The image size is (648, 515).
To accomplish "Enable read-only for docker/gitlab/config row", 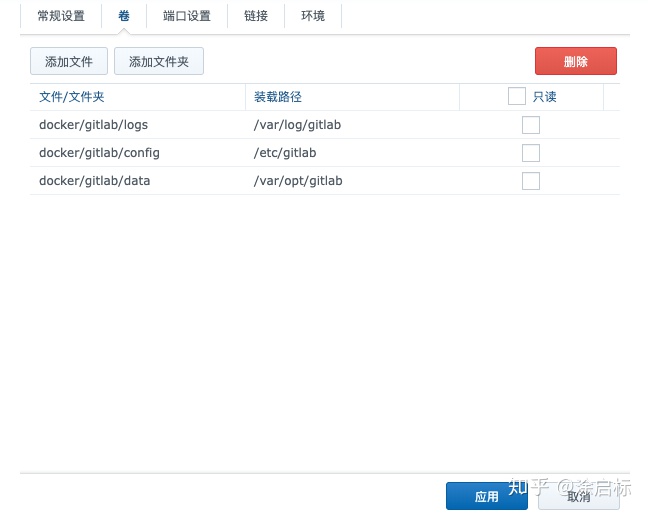I will click(531, 153).
